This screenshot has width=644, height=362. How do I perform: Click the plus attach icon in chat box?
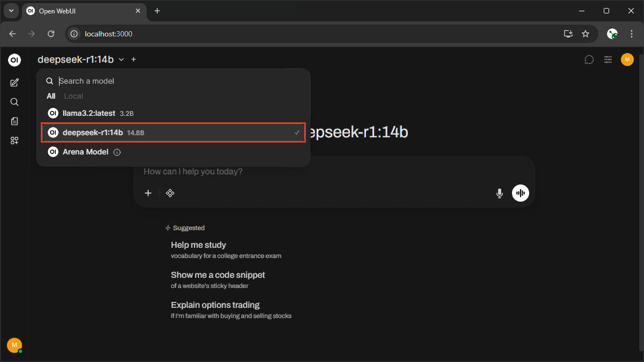tap(149, 193)
